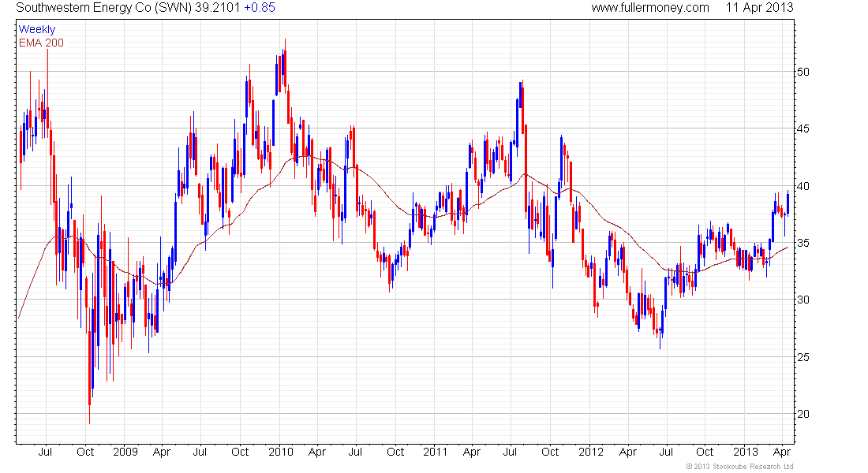Click the 'Oct' label just before 2012

coord(550,452)
